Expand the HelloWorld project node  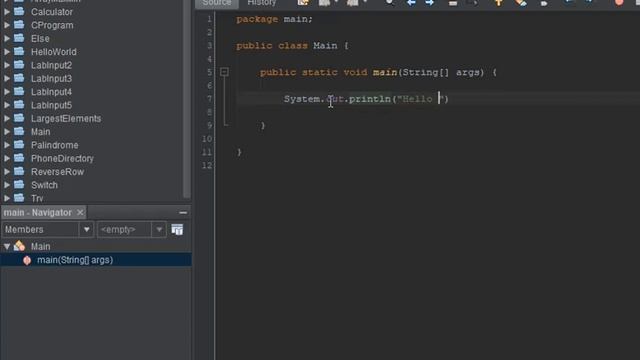(x=7, y=52)
